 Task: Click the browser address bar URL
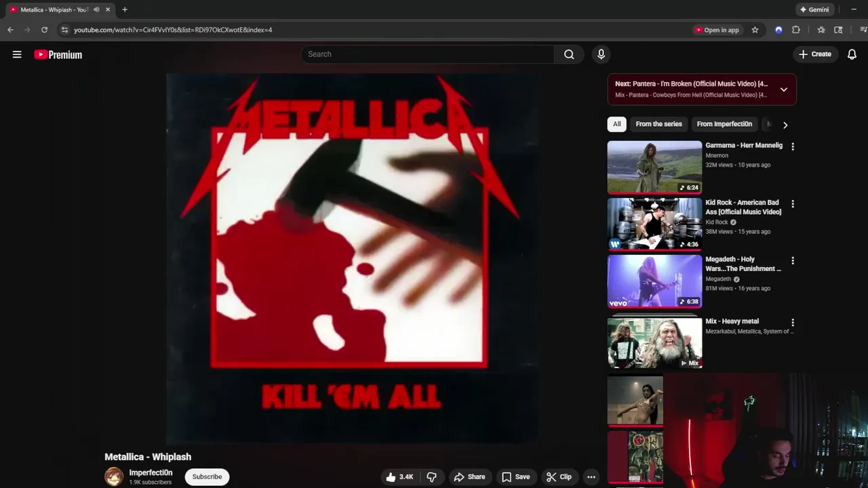(x=173, y=30)
